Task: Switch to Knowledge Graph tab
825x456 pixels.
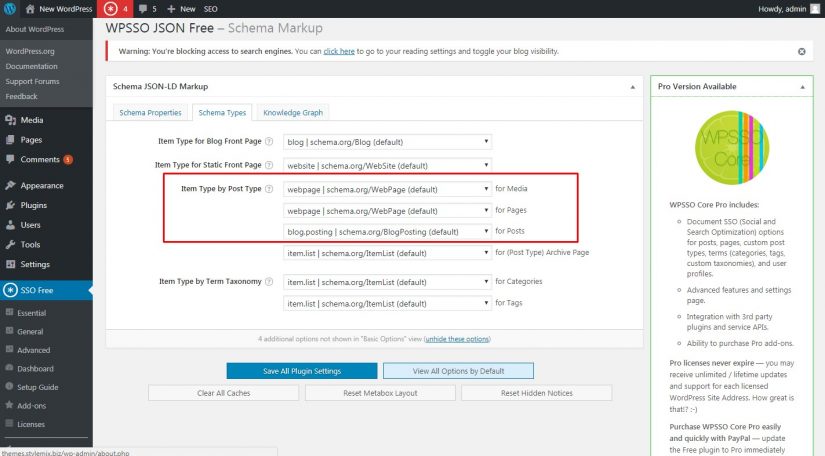Action: (293, 113)
